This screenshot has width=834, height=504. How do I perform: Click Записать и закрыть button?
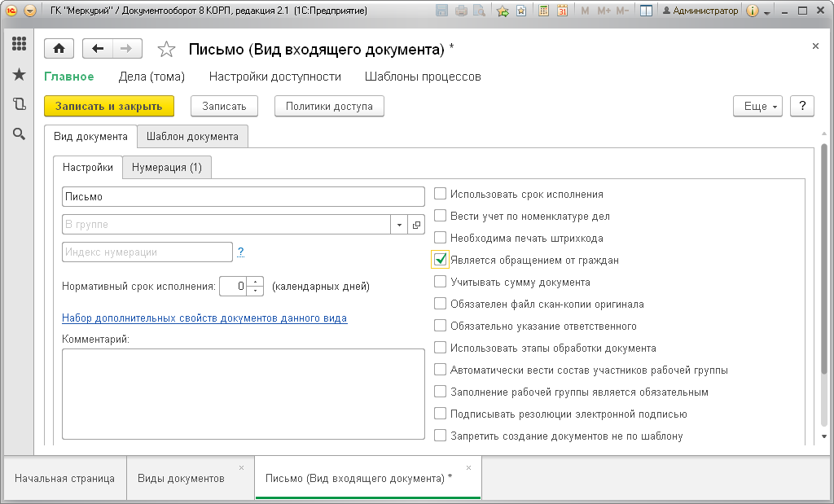point(109,107)
